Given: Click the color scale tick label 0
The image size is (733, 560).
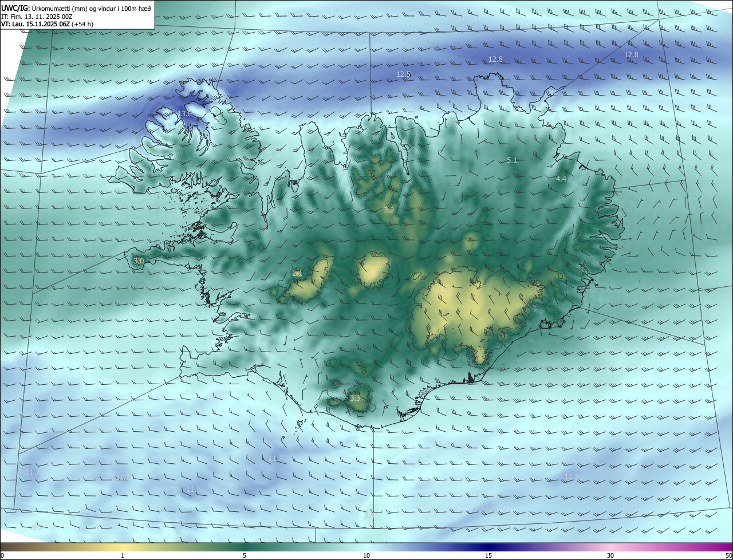Looking at the screenshot, I should (2, 555).
